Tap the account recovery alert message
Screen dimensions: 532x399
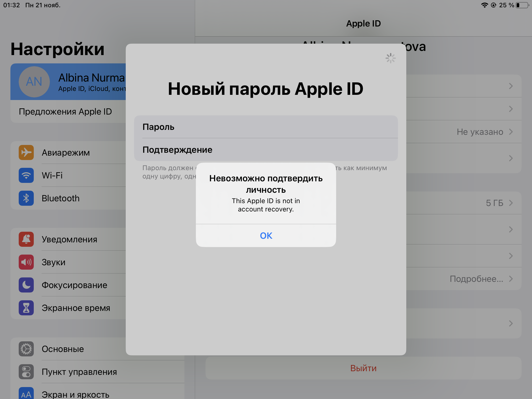point(266,205)
